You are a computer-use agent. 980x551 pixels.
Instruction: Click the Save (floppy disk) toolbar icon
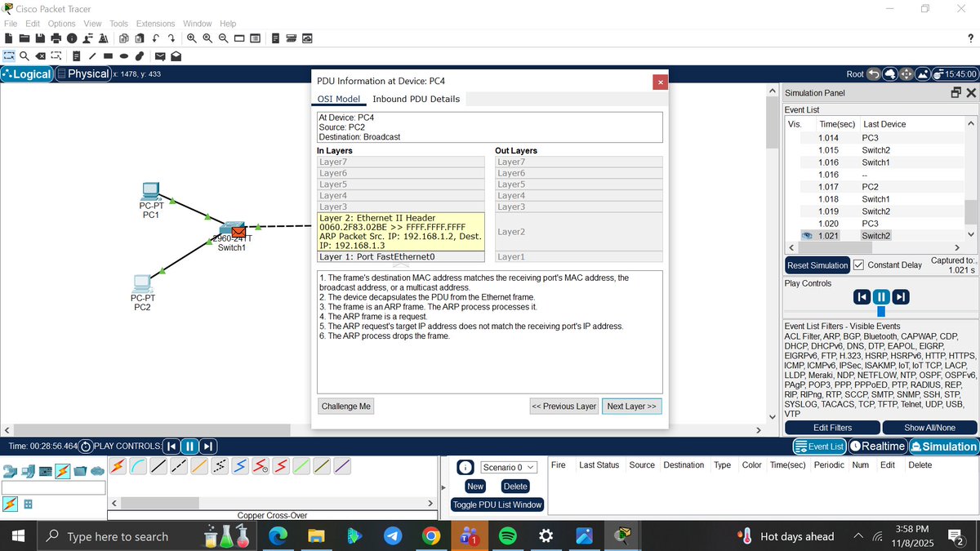40,38
